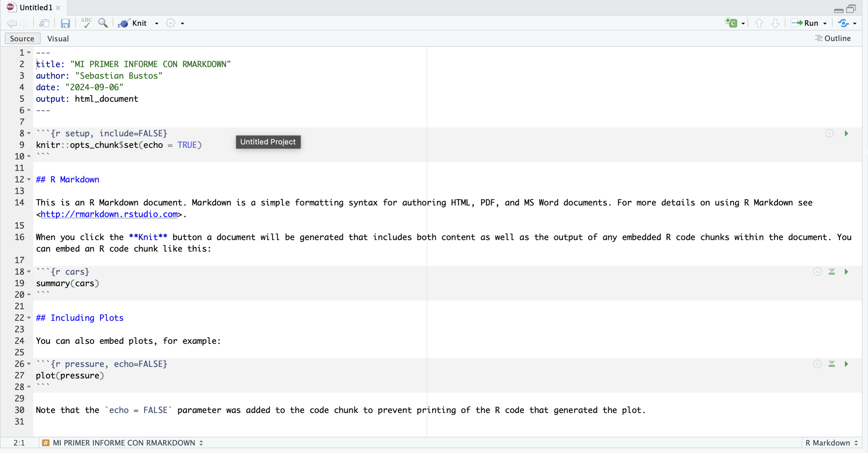The image size is (868, 453).
Task: Click the **Knit** bold text
Action: [148, 237]
